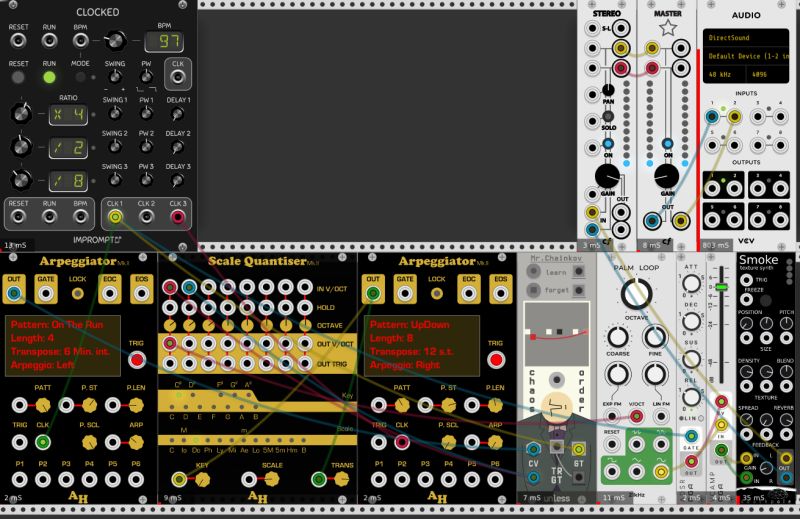Click the Mr. Chainkov chain graph display
This screenshot has height=519, width=800.
(x=557, y=334)
